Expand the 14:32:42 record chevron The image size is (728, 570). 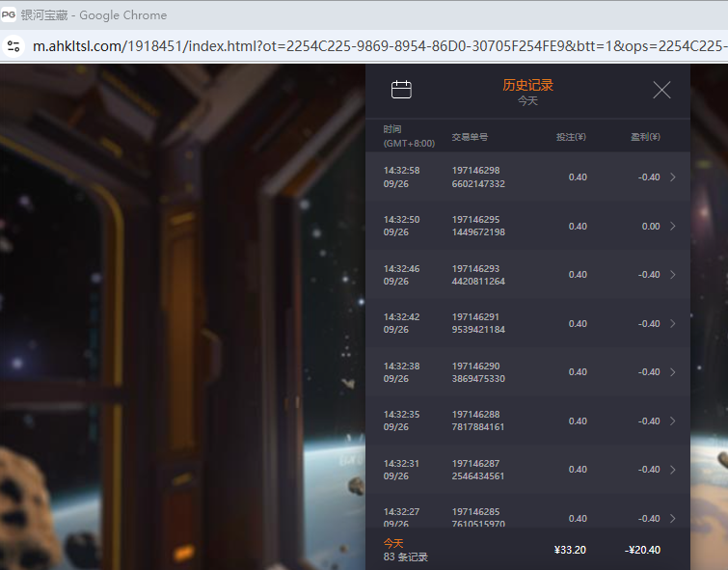point(672,323)
